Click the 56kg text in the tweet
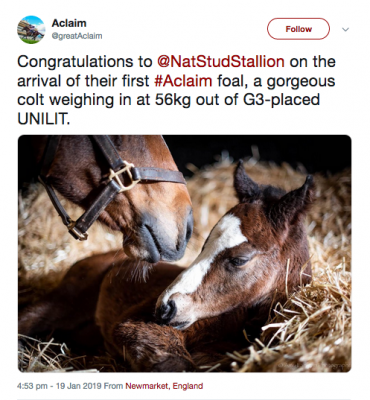The height and width of the screenshot is (400, 370). click(173, 100)
